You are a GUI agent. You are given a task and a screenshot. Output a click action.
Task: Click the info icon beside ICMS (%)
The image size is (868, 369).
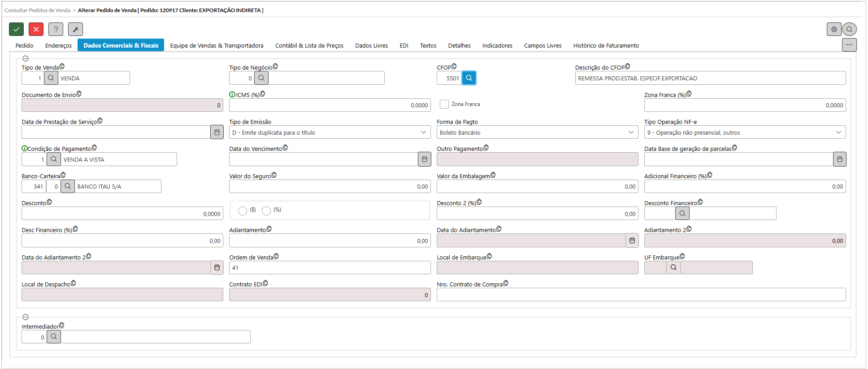point(232,95)
